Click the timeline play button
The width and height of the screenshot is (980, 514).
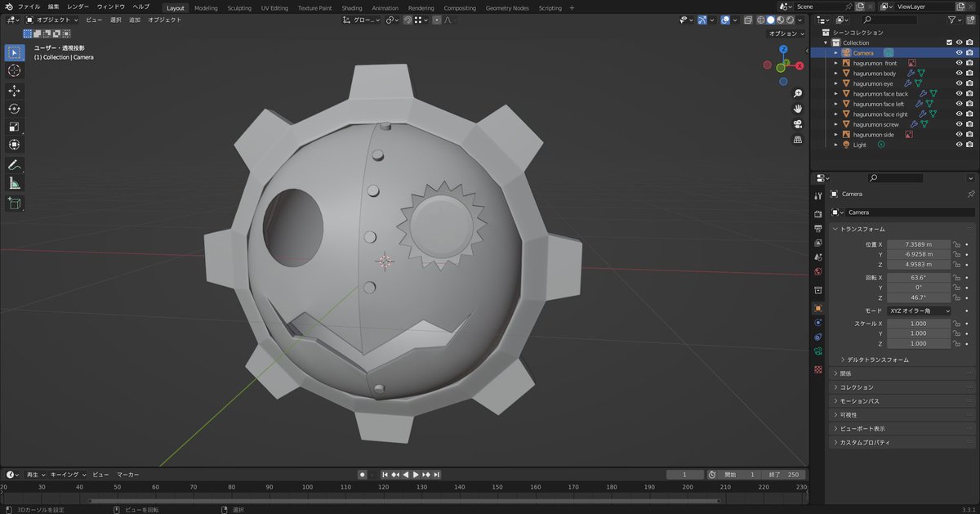(x=416, y=475)
